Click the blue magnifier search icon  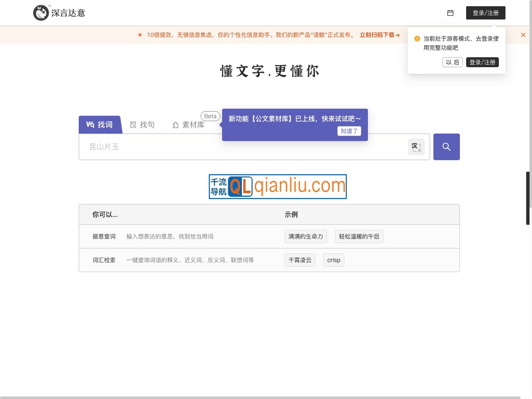point(446,146)
